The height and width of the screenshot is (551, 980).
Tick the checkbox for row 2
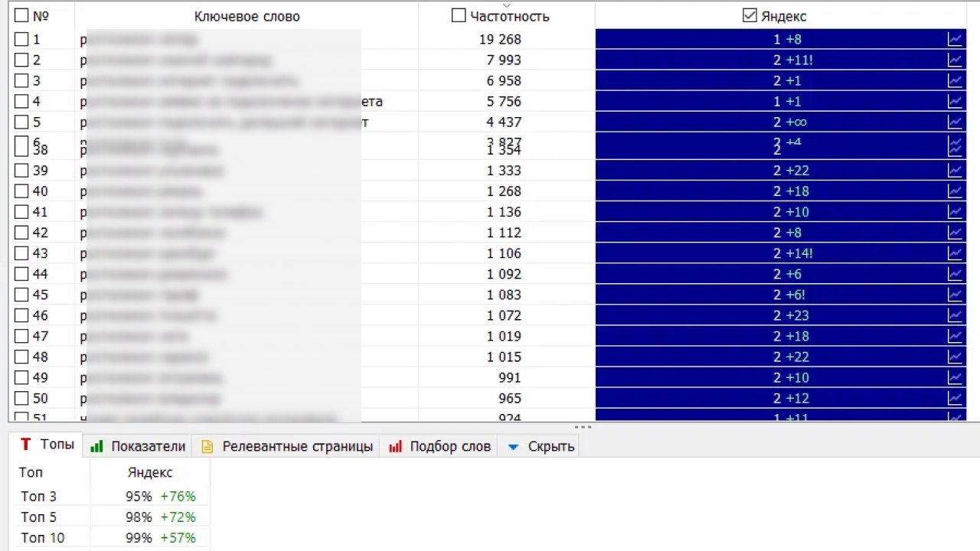(x=21, y=60)
